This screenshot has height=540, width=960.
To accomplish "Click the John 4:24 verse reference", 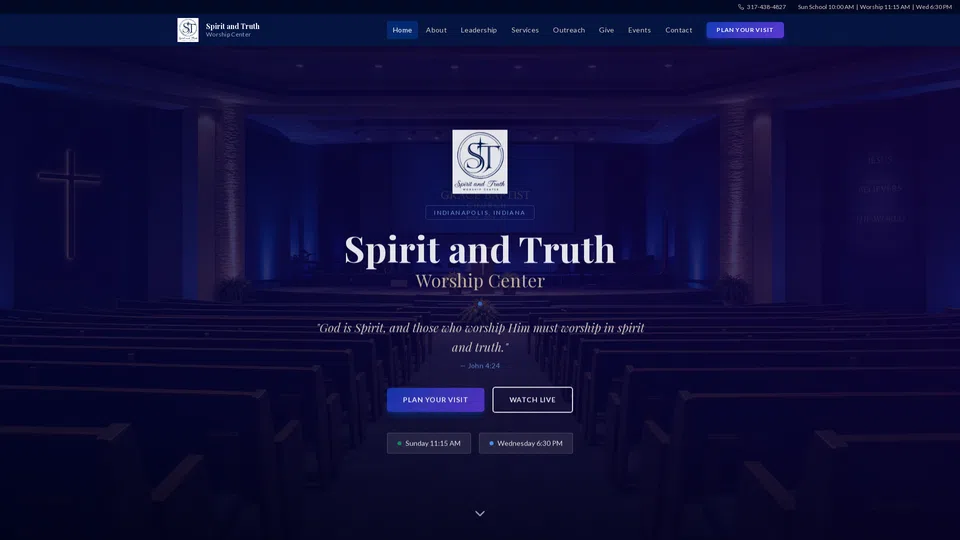I will click(x=480, y=366).
